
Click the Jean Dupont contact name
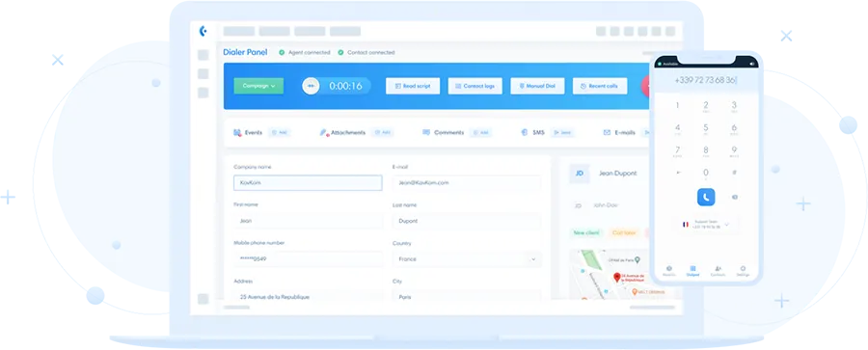click(618, 174)
